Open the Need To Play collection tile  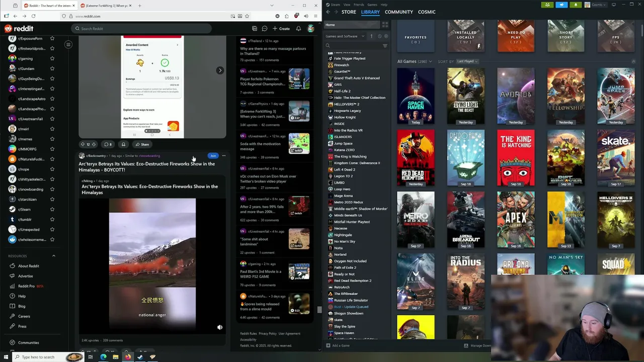click(x=516, y=35)
